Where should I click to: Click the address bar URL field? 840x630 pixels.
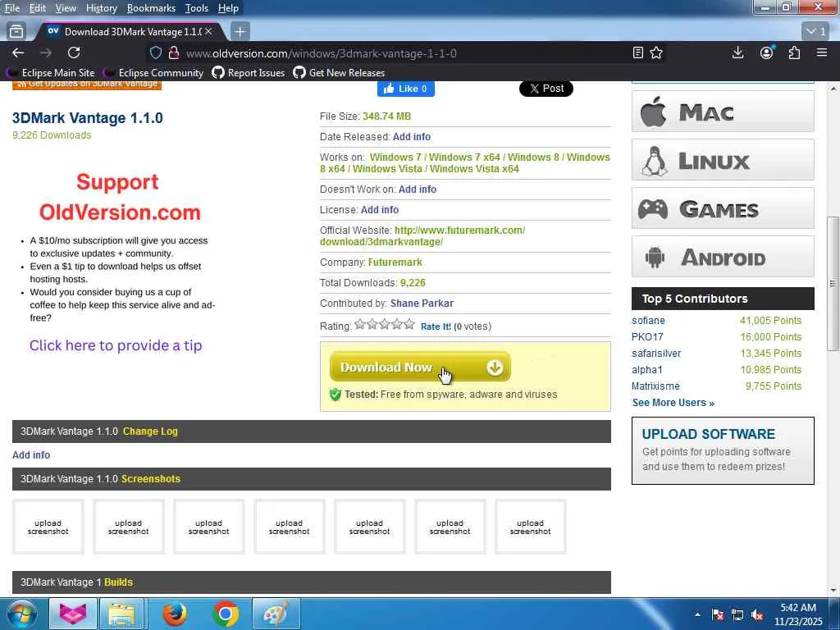pos(404,53)
